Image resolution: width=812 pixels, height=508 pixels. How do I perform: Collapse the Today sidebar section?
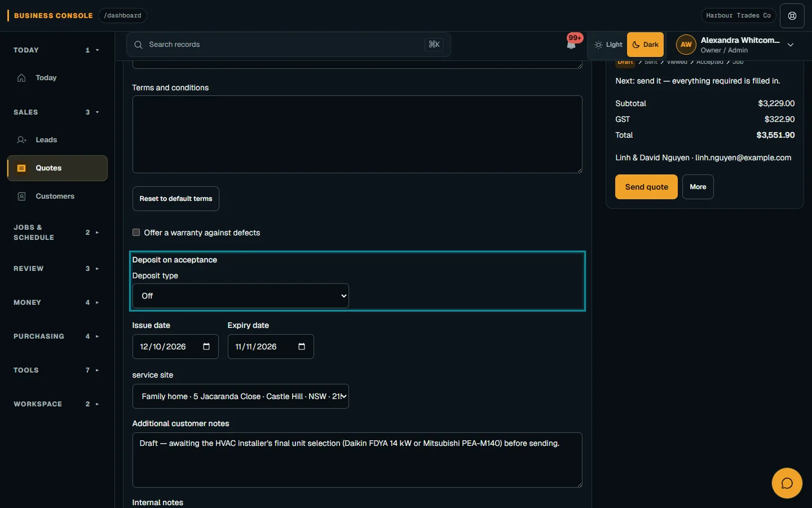point(56,50)
